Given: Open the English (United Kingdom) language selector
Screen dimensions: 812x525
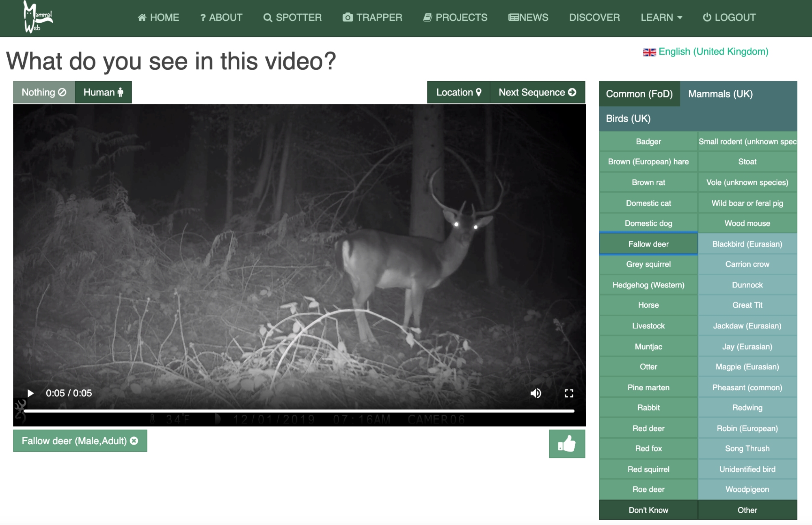Looking at the screenshot, I should [x=706, y=52].
